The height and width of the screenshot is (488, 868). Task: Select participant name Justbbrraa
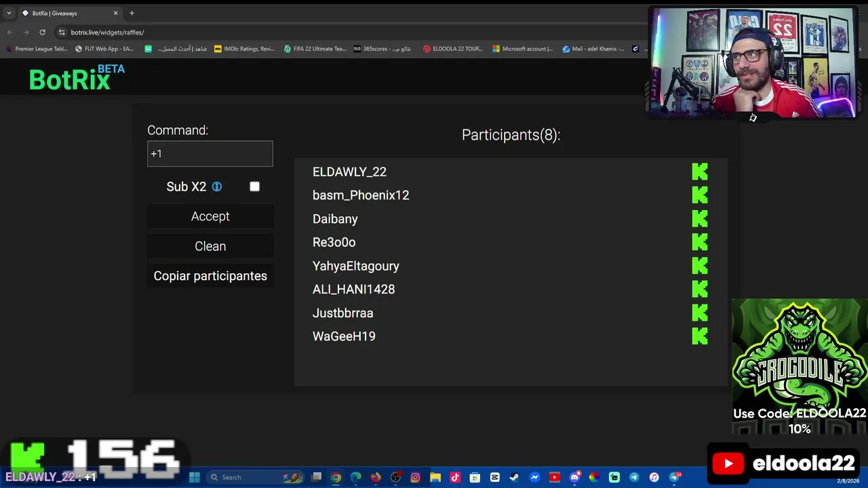point(342,313)
